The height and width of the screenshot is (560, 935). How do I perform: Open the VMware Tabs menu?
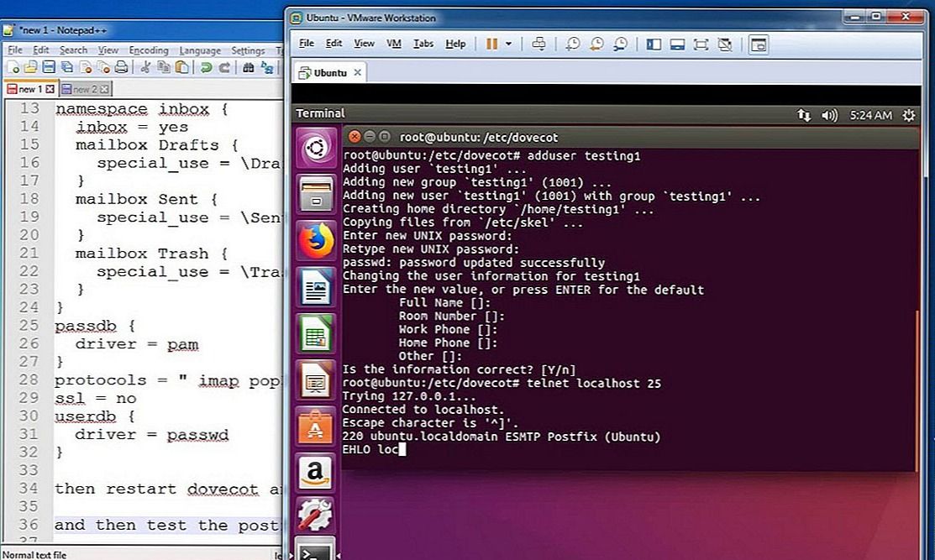423,44
